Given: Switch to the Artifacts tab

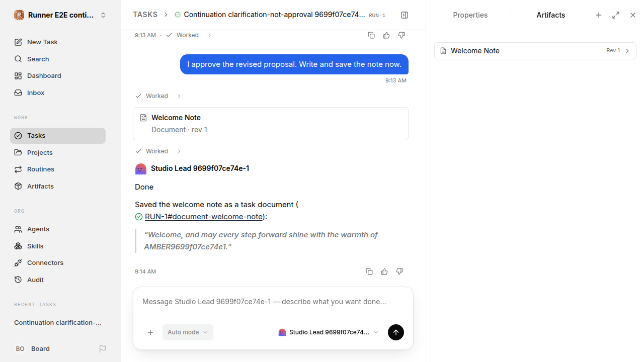Looking at the screenshot, I should coord(551,15).
